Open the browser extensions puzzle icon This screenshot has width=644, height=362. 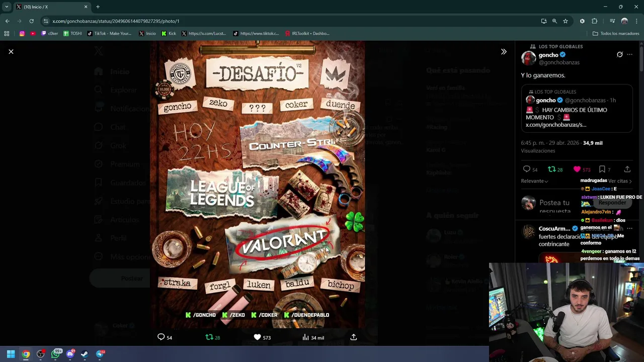594,21
